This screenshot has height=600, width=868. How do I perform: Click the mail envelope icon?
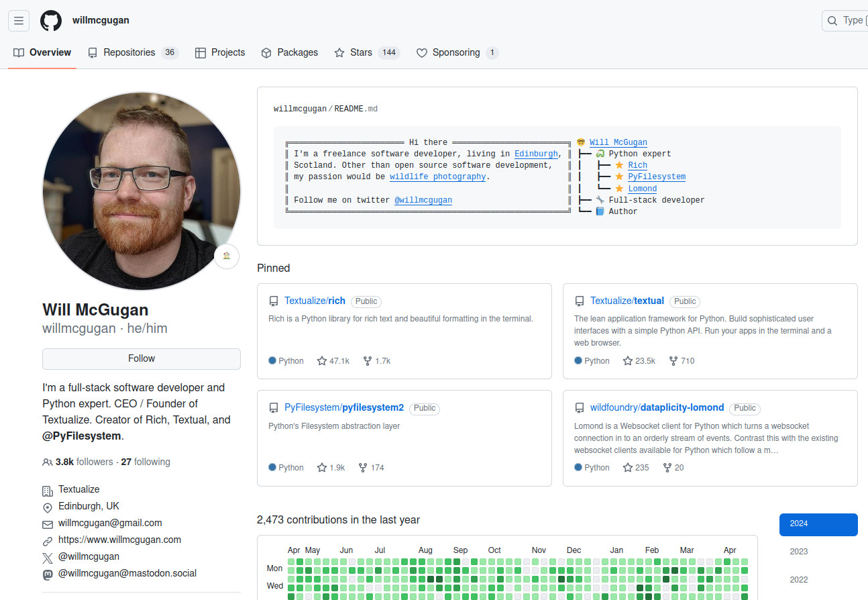(48, 524)
